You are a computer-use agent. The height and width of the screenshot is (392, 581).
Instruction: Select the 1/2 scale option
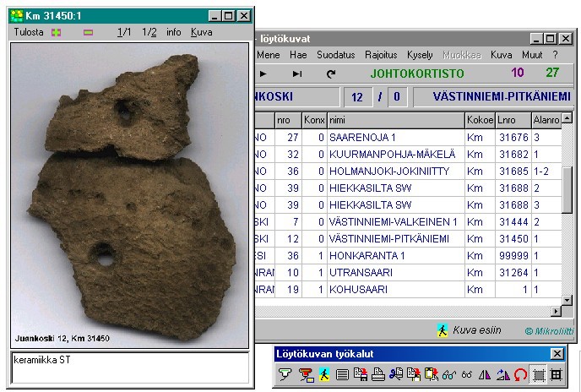[x=149, y=32]
